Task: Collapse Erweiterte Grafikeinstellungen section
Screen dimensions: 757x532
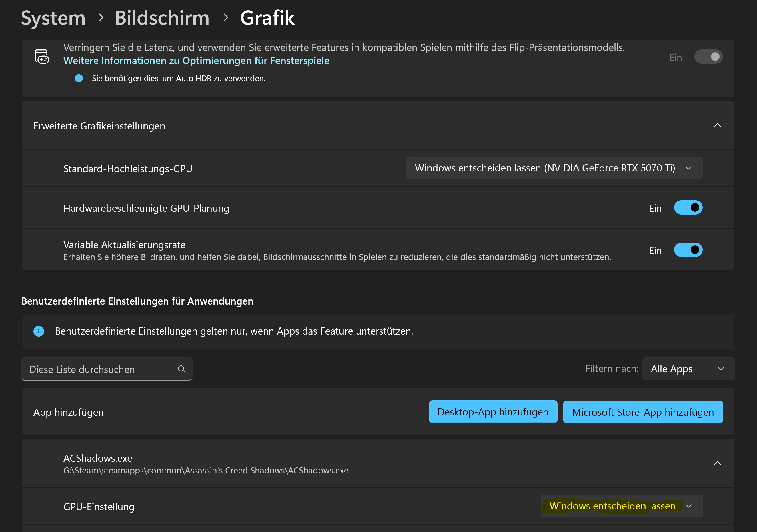Action: (x=717, y=126)
